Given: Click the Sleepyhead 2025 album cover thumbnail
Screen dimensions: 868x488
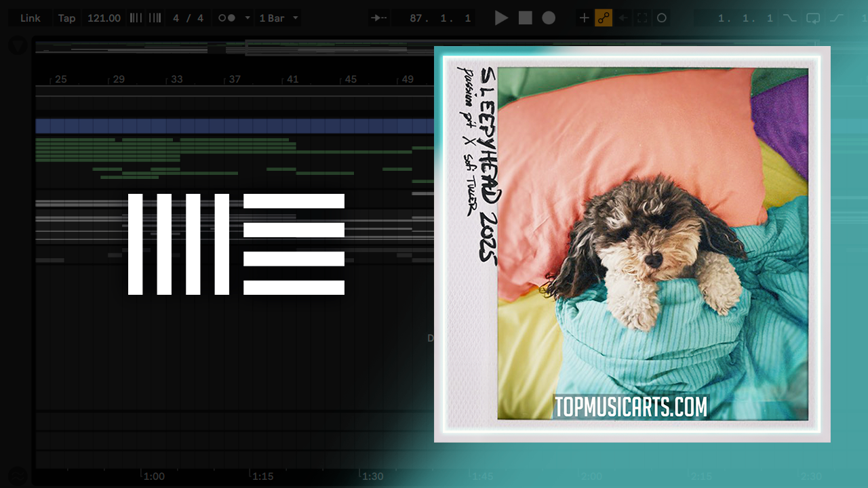Looking at the screenshot, I should click(x=632, y=244).
